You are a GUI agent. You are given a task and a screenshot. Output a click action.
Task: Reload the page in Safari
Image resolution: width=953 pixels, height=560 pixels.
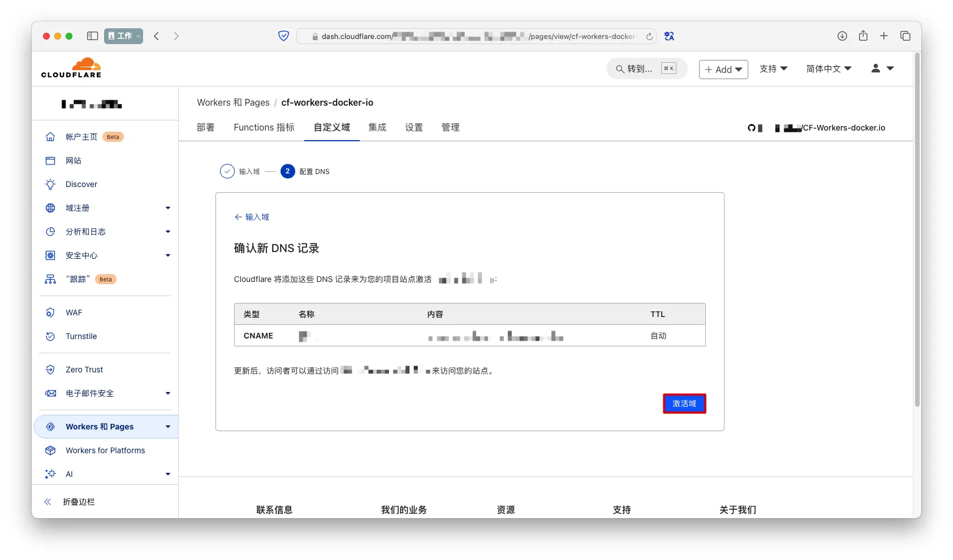pyautogui.click(x=649, y=36)
